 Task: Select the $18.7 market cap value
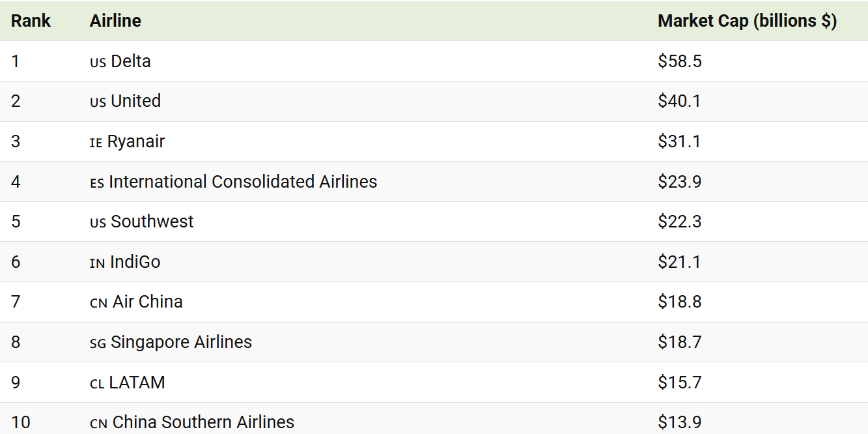coord(680,342)
